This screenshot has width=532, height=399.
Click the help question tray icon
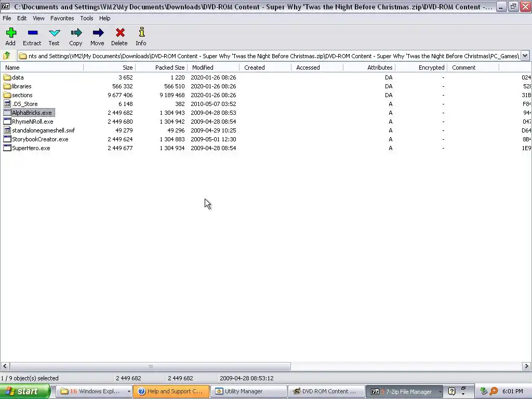pos(451,391)
